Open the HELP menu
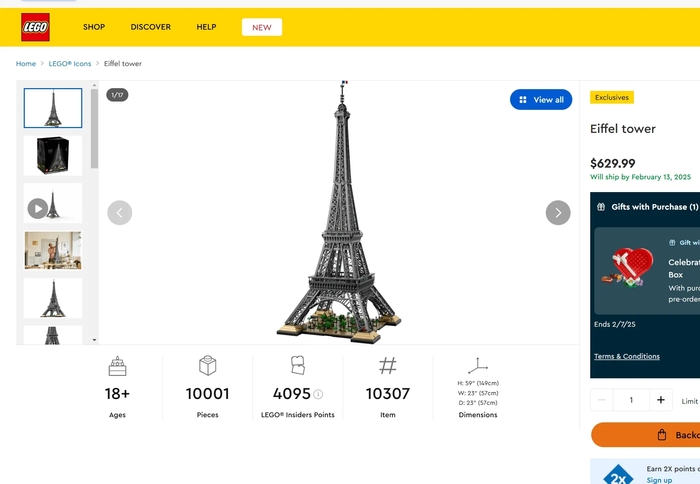Image resolution: width=700 pixels, height=484 pixels. pyautogui.click(x=206, y=27)
